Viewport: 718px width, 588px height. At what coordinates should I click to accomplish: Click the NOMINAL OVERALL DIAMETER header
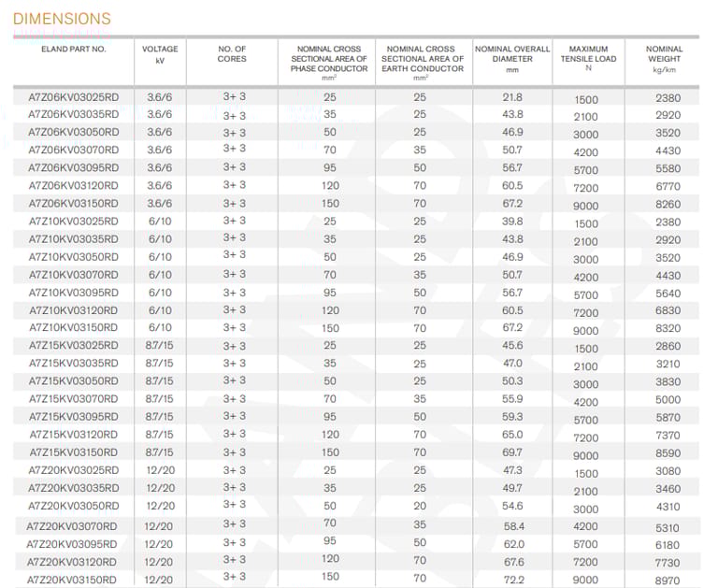[512, 59]
